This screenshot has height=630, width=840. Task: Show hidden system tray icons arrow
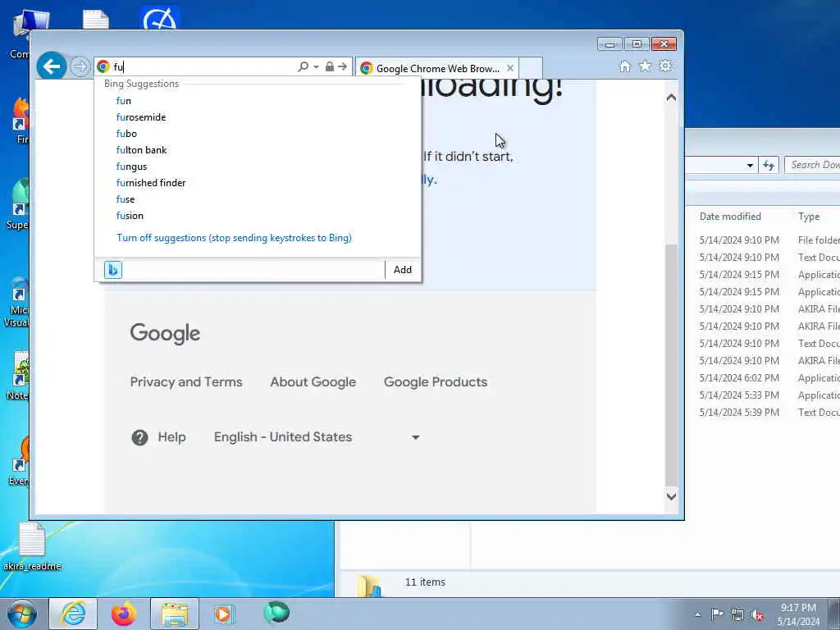[x=697, y=614]
